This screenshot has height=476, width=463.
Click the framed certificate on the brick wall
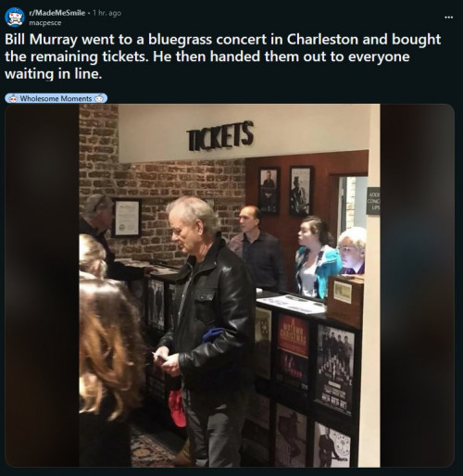127,218
